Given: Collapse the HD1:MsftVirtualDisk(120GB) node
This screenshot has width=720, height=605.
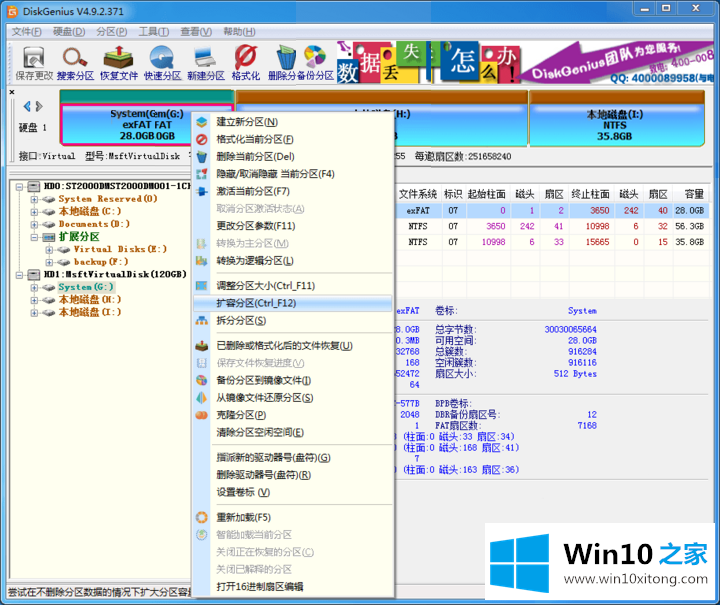Looking at the screenshot, I should [20, 275].
